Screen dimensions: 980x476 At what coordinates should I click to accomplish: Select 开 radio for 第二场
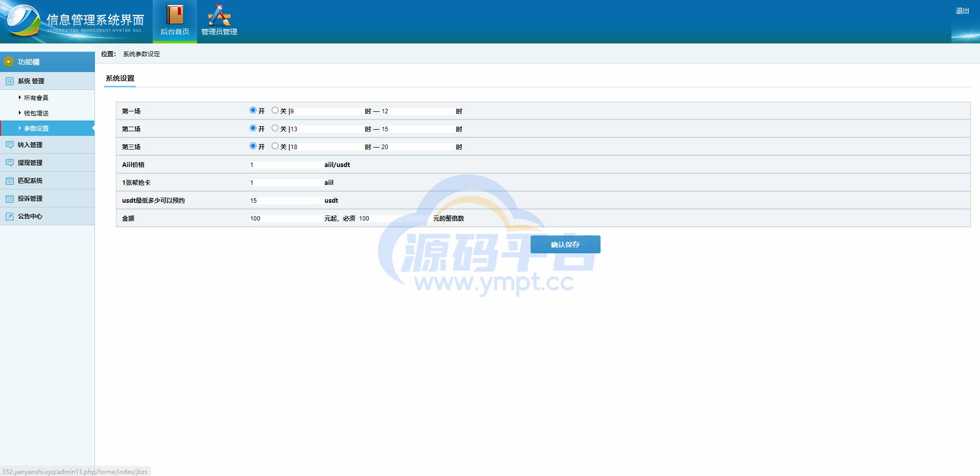click(x=253, y=128)
